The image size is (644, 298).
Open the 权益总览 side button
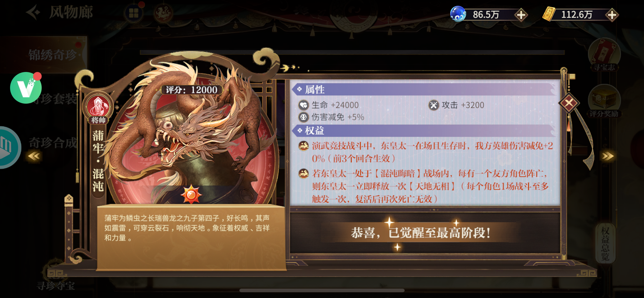tap(605, 244)
